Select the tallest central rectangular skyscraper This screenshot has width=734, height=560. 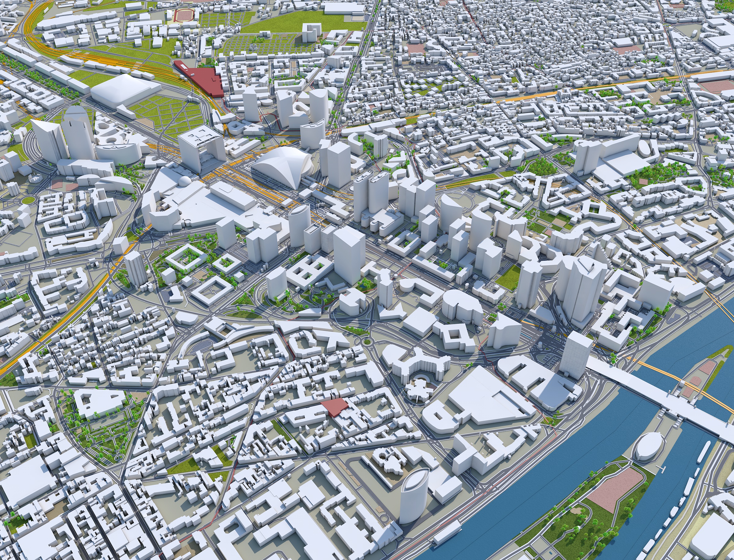pyautogui.click(x=349, y=255)
